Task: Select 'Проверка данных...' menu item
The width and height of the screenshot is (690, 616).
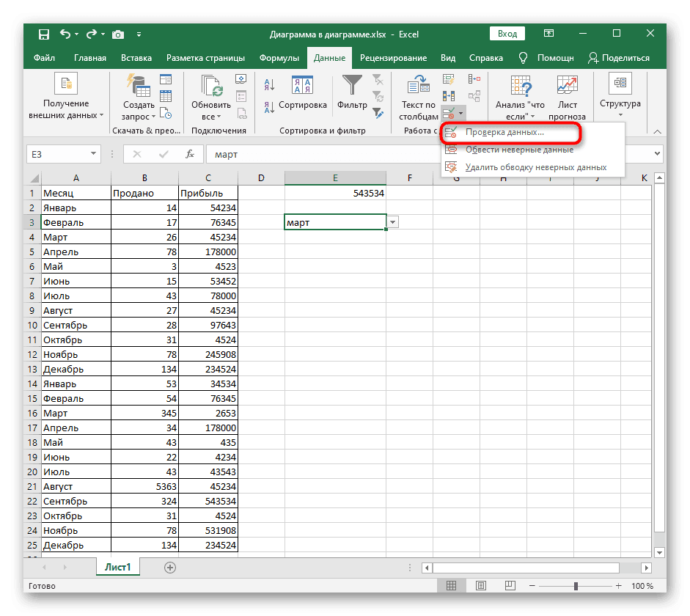Action: point(504,133)
